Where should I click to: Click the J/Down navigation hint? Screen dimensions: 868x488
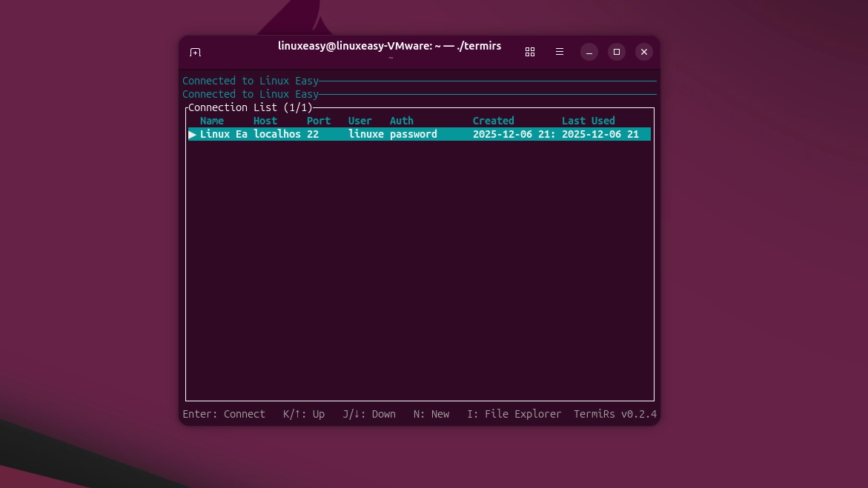[368, 414]
